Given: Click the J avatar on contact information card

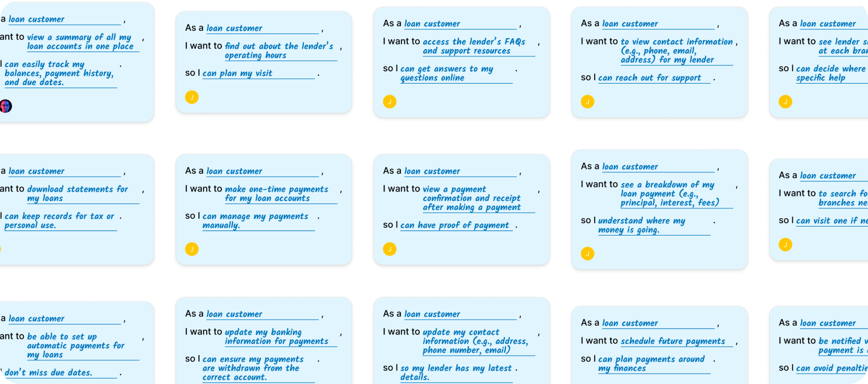Looking at the screenshot, I should pos(587,101).
